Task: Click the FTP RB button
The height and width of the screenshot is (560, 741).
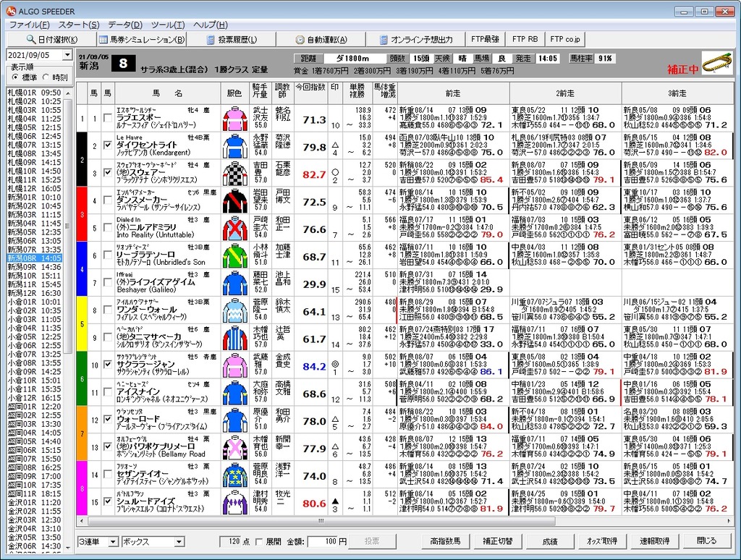Action: (x=525, y=39)
